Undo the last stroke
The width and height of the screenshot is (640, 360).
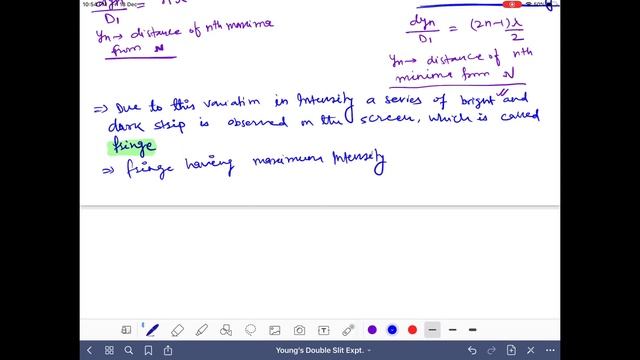tap(472, 350)
